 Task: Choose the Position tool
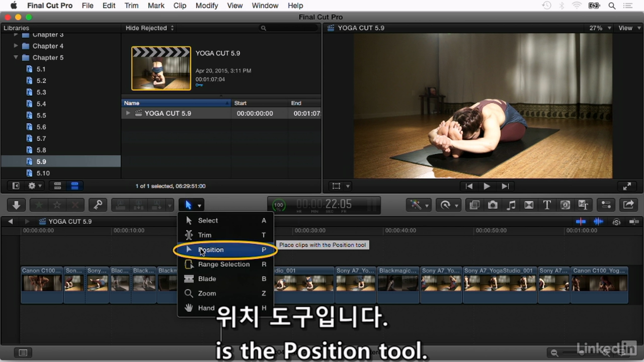[225, 249]
